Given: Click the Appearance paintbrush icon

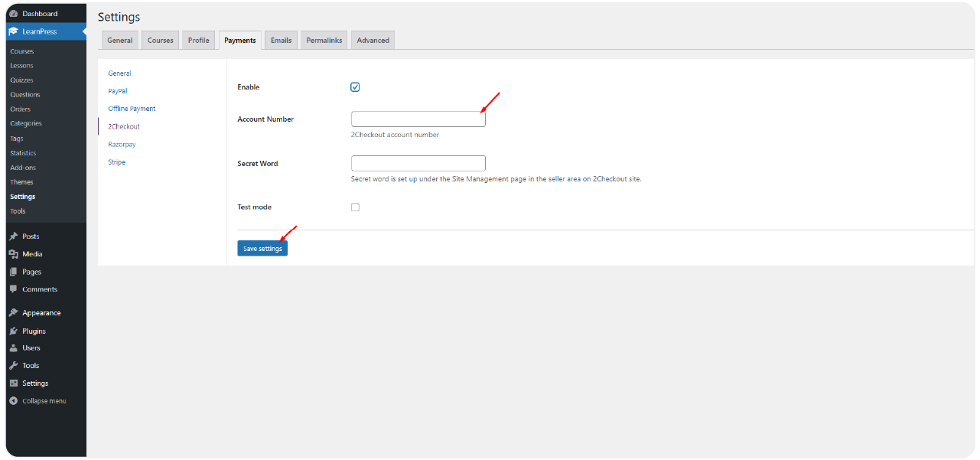Looking at the screenshot, I should 14,313.
